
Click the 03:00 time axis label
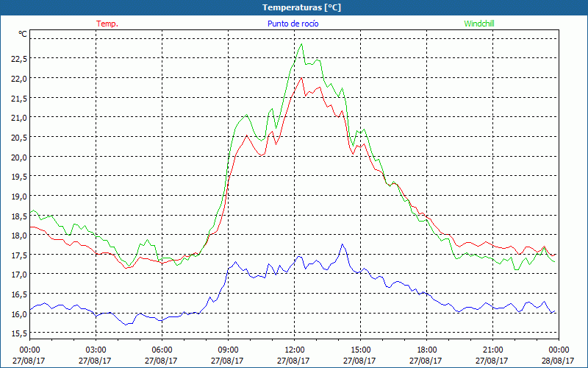coord(96,350)
